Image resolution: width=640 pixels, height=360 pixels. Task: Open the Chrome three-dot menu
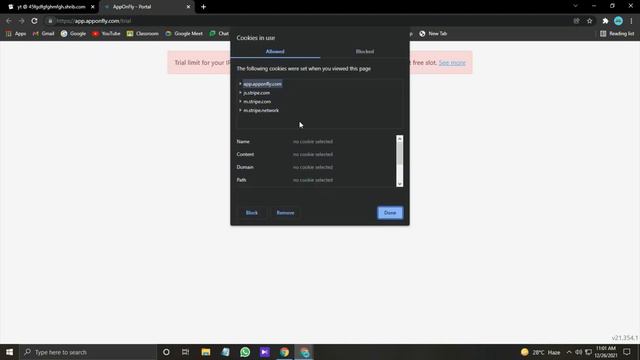click(631, 21)
